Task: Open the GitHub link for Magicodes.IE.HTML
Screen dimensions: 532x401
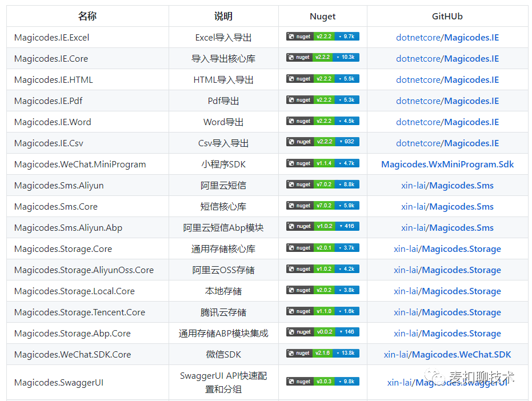Action: click(x=447, y=80)
